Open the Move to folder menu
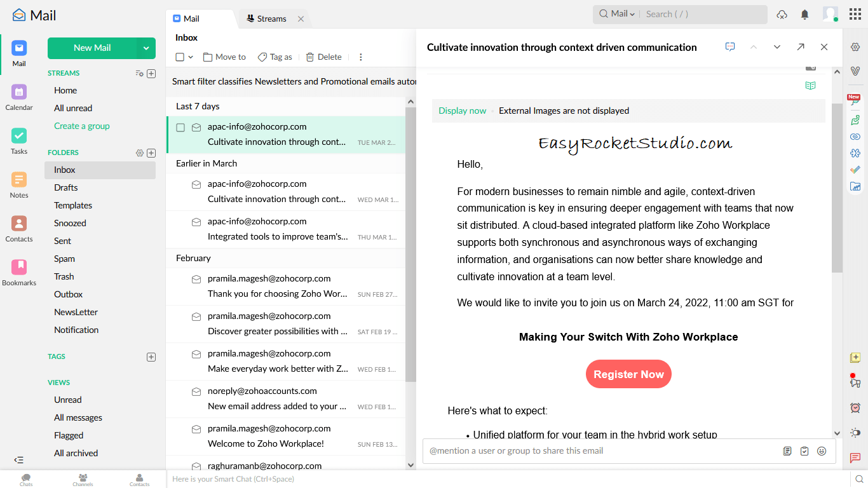The width and height of the screenshot is (868, 488). (x=224, y=57)
